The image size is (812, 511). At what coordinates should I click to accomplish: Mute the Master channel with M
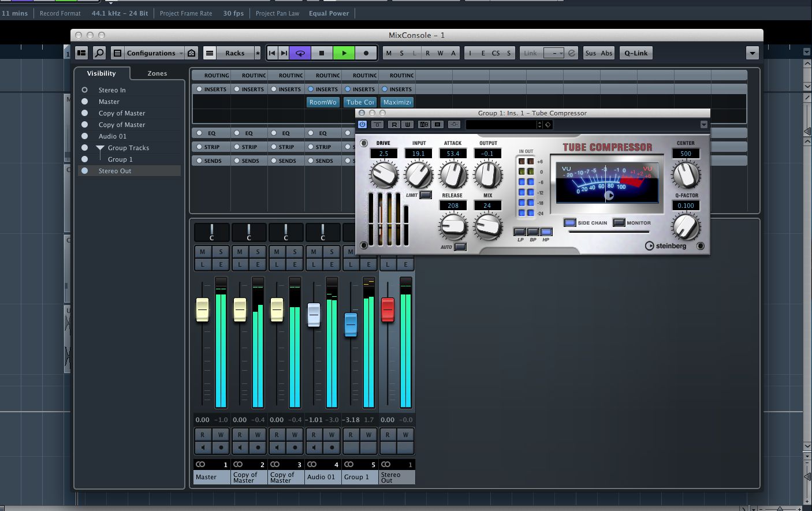(x=203, y=252)
